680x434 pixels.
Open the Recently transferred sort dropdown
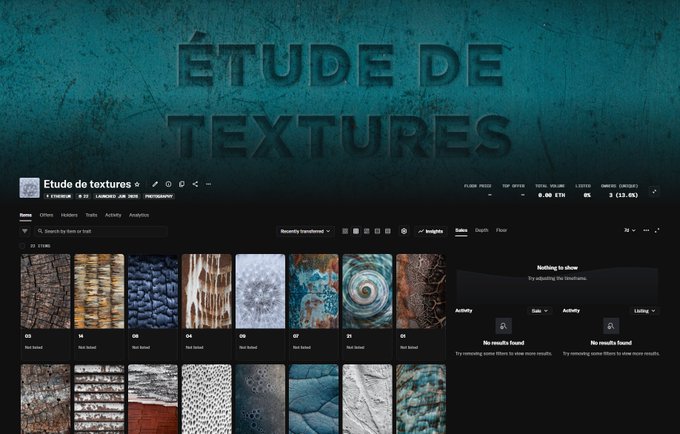point(305,231)
